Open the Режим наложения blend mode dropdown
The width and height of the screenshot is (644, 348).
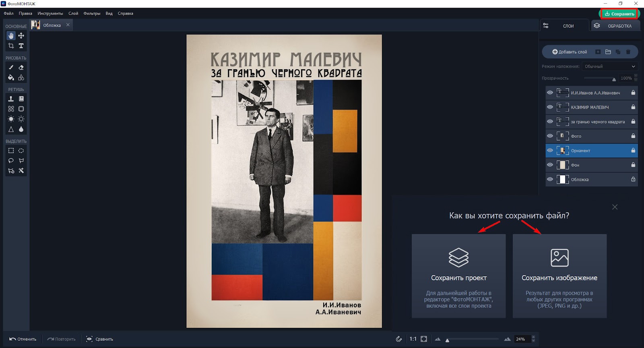(x=609, y=66)
